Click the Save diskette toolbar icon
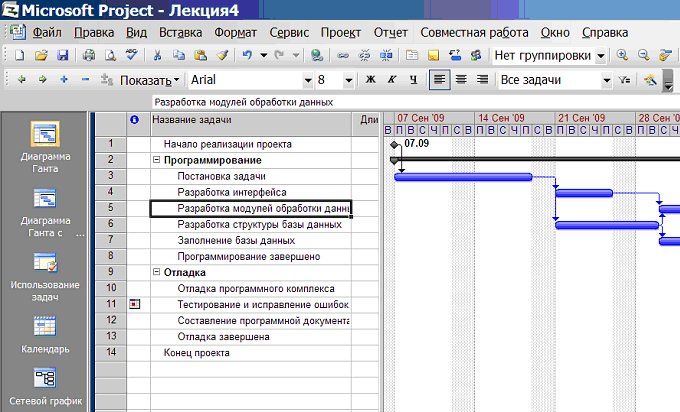The image size is (680, 412). [x=63, y=56]
